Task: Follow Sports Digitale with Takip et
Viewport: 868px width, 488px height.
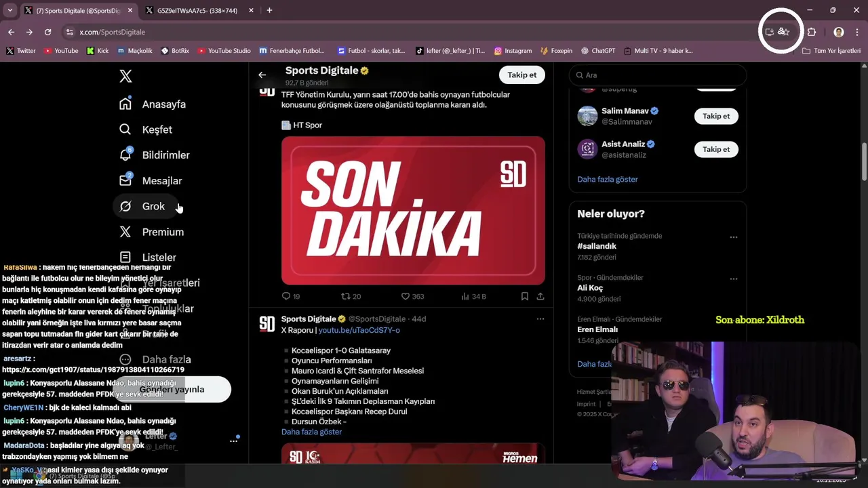Action: point(522,75)
